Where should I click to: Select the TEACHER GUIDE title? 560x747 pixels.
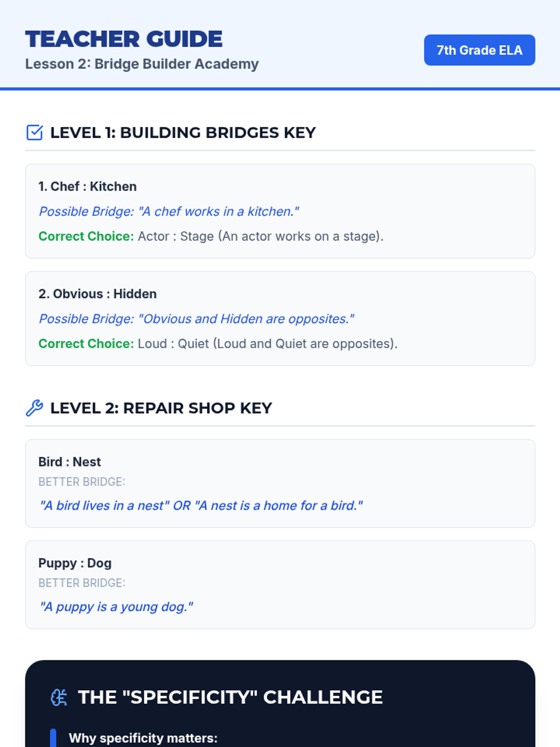[124, 39]
